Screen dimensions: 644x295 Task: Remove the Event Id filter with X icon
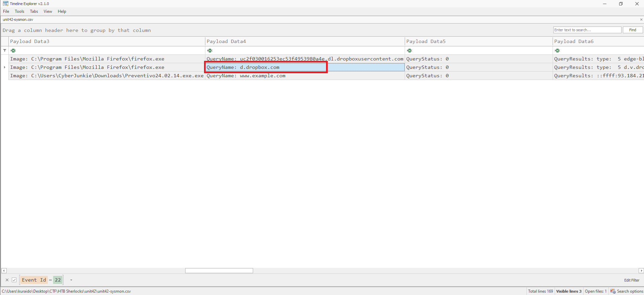(7, 280)
